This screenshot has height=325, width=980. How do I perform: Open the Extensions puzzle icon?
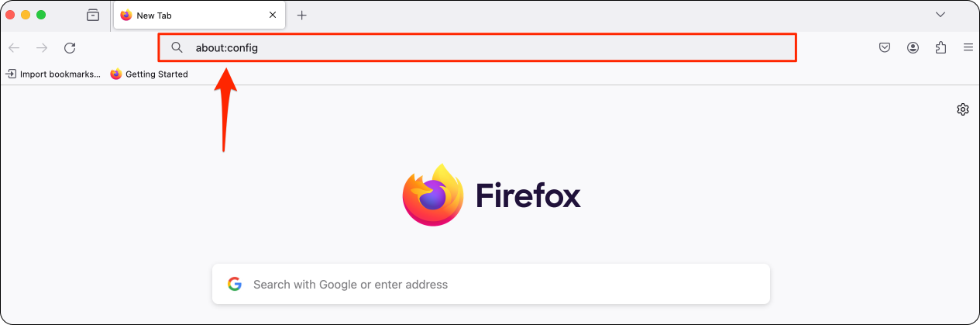pyautogui.click(x=940, y=48)
